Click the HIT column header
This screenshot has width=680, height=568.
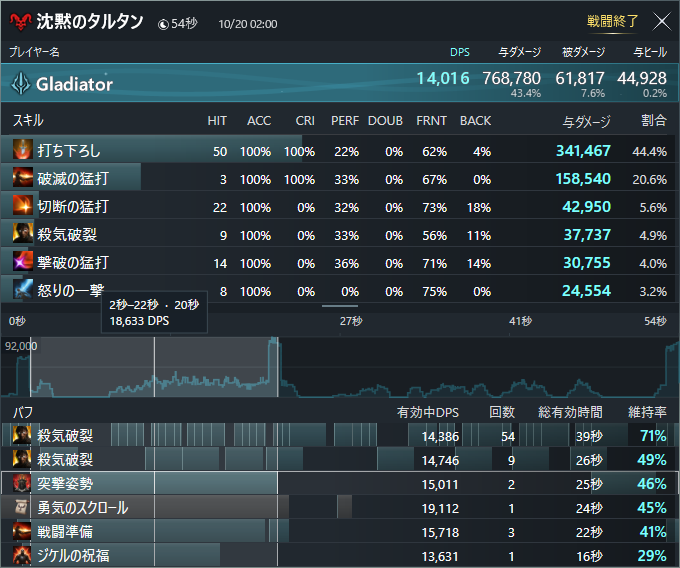point(217,121)
